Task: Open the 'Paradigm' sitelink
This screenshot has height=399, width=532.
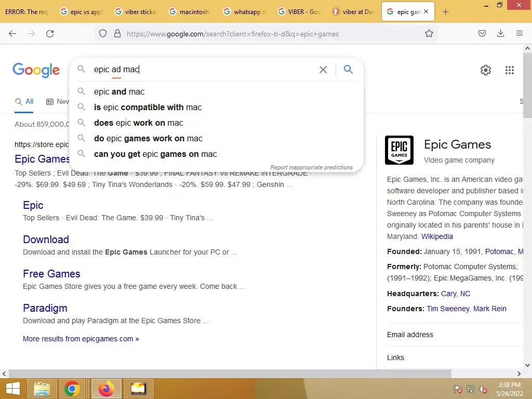Action: click(x=45, y=308)
